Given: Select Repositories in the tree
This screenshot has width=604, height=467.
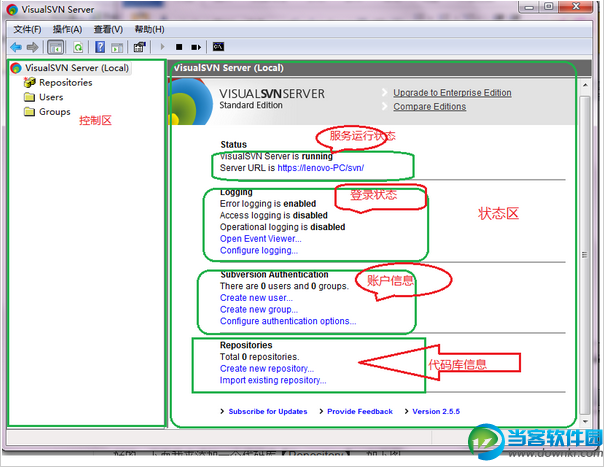Looking at the screenshot, I should pos(66,82).
